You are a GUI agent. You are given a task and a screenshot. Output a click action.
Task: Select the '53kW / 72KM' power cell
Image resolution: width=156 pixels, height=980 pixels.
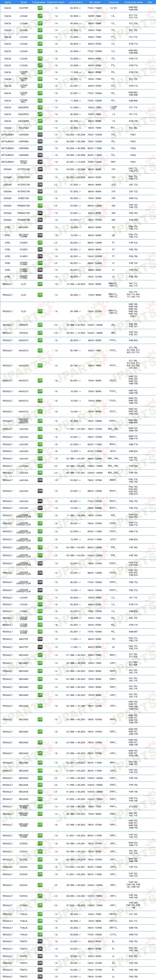coord(95,108)
